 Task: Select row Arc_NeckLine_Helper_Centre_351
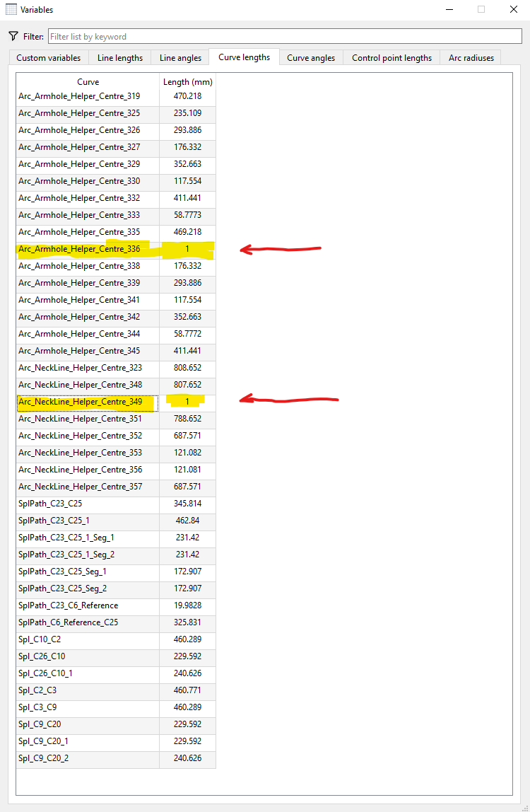pos(116,419)
